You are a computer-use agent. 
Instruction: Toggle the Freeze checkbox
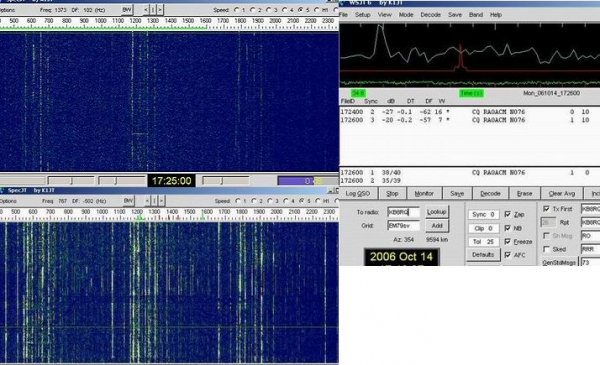[x=508, y=241]
